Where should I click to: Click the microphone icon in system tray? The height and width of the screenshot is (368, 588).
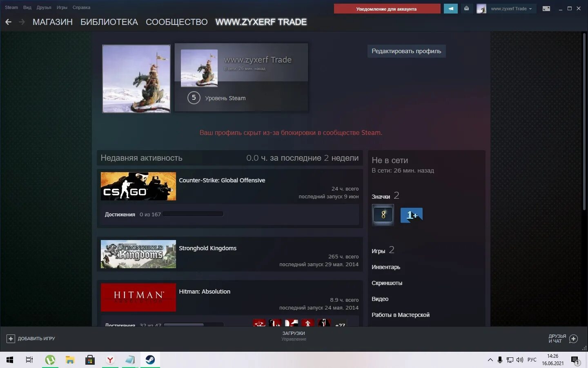500,360
